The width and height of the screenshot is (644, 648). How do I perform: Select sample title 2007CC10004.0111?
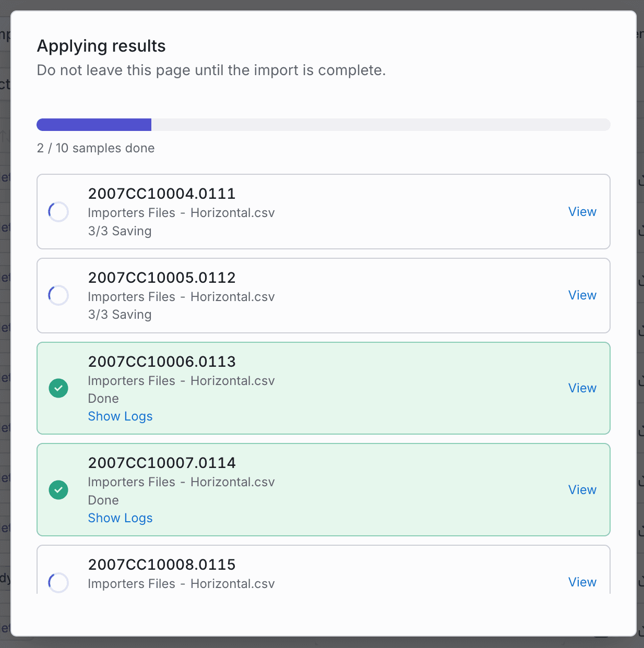click(162, 194)
